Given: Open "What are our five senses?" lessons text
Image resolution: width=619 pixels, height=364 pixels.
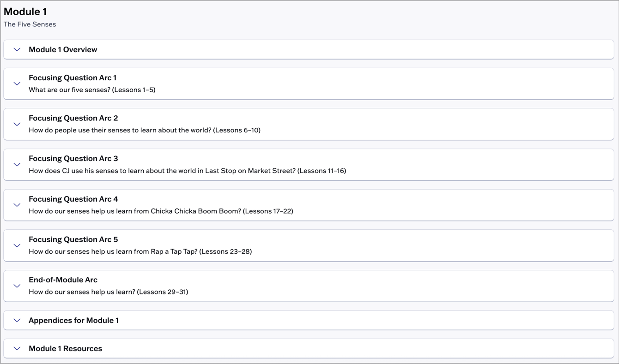Looking at the screenshot, I should (92, 90).
